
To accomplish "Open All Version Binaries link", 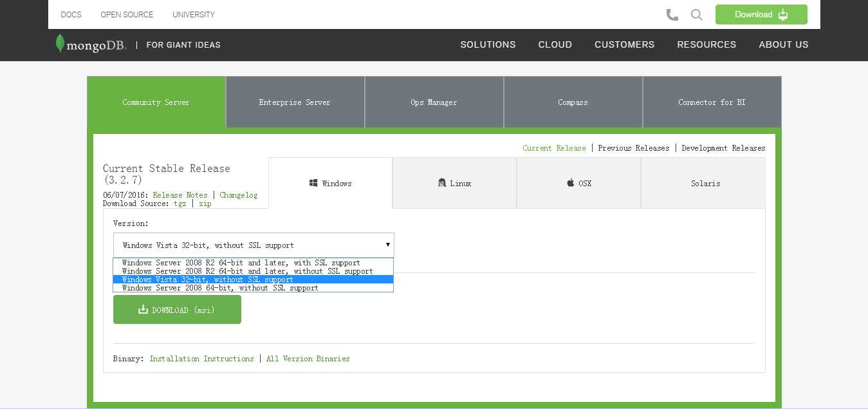I will (308, 359).
